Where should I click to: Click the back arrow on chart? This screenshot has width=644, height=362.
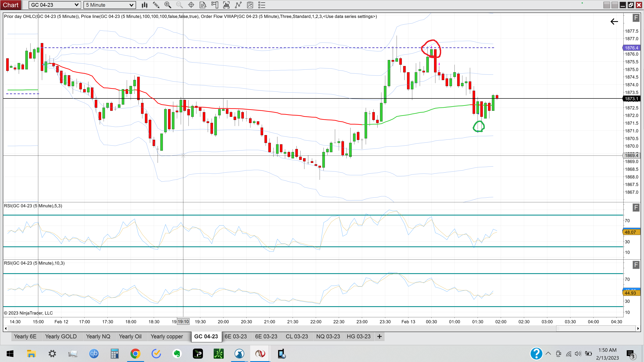[x=614, y=22]
